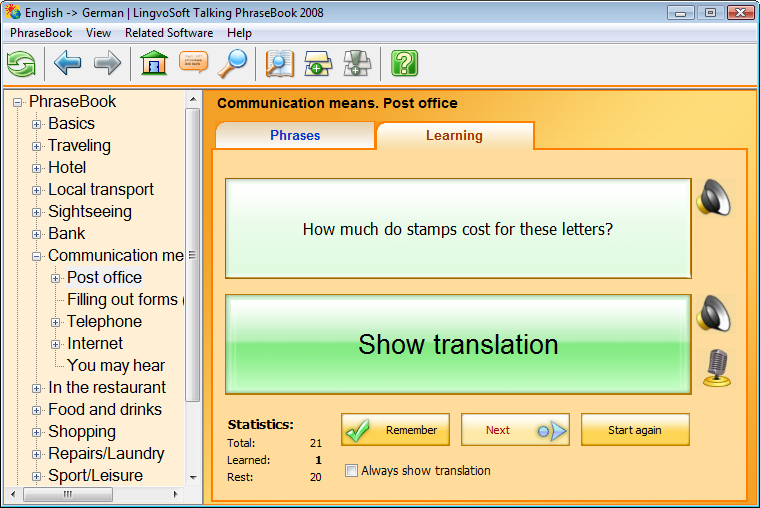Click the add cards toolbar icon
Viewport: 760px width, 508px height.
[318, 64]
